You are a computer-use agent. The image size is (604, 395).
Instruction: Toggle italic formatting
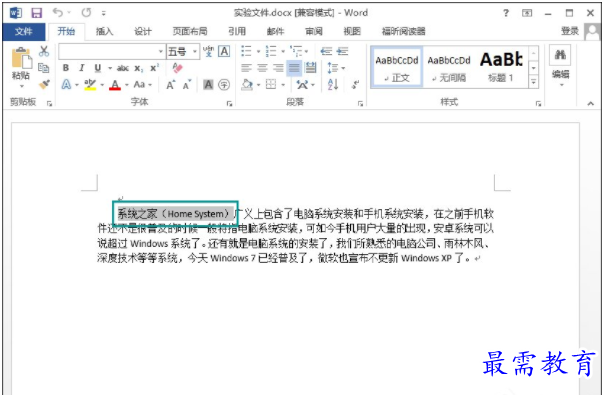point(81,68)
